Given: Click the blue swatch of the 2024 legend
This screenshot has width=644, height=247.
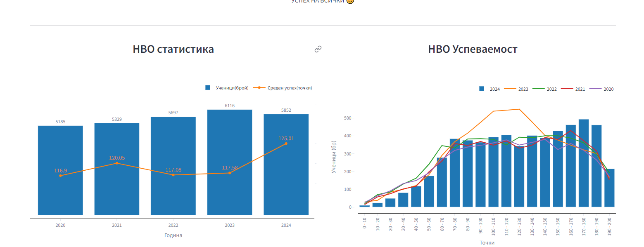Looking at the screenshot, I should pyautogui.click(x=482, y=89).
